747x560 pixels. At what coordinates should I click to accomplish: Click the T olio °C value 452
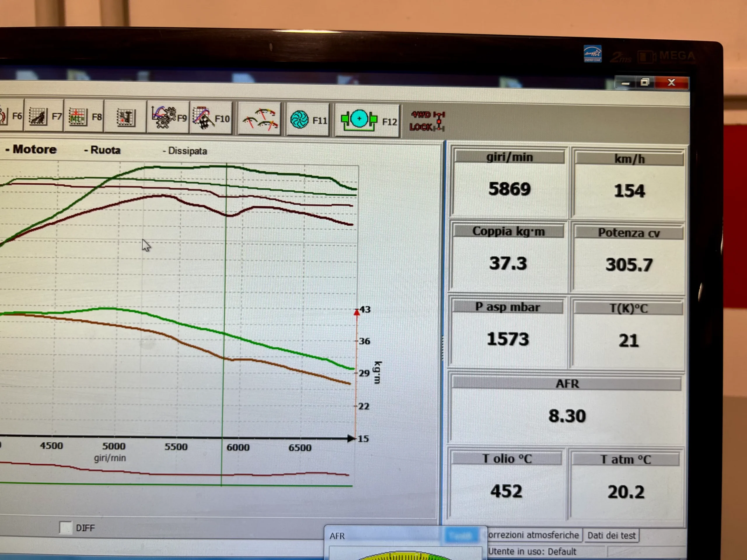tap(506, 491)
